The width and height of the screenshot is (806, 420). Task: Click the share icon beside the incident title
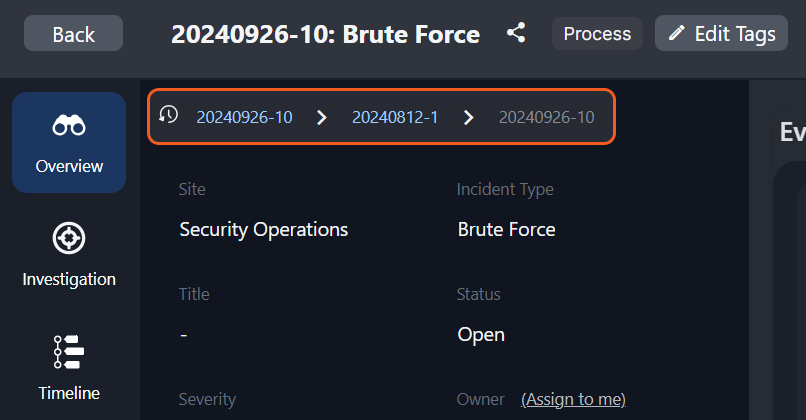click(x=516, y=33)
